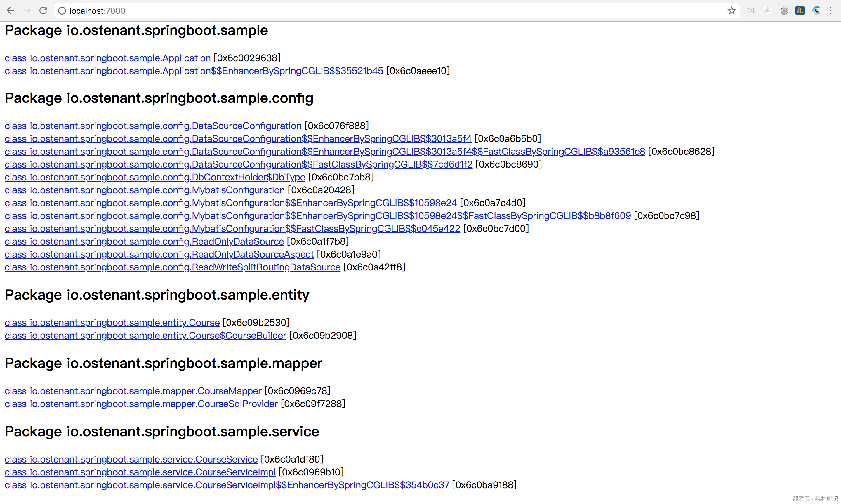Click address text [0x6c0bc8690]
The image size is (841, 504).
tap(509, 165)
